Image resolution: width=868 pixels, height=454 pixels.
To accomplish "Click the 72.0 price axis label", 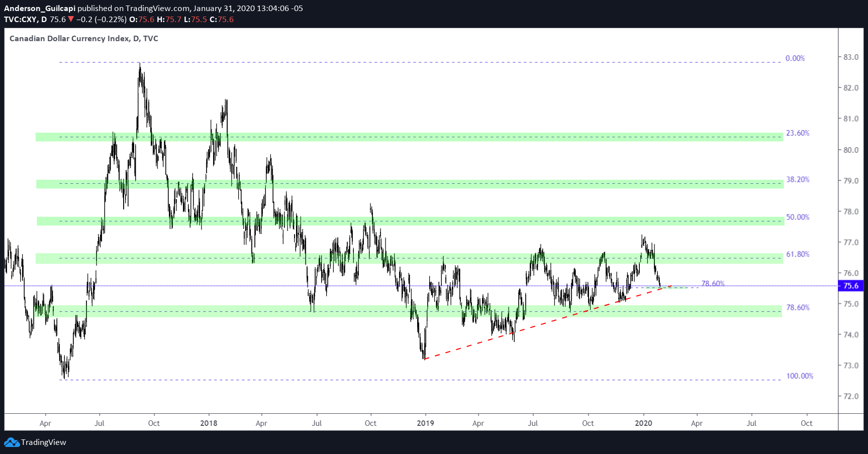I will tap(851, 397).
